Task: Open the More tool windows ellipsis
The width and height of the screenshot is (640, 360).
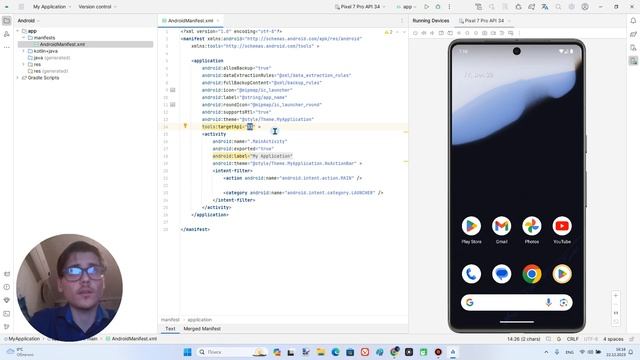Action: coord(7,47)
